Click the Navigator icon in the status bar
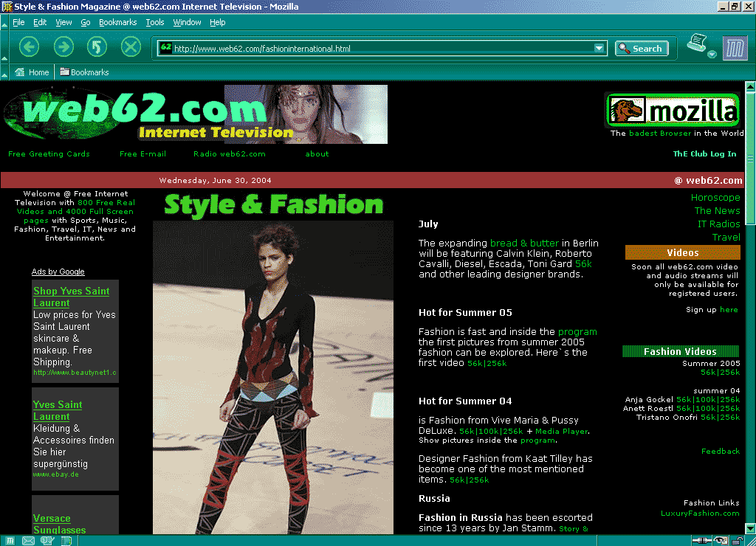This screenshot has width=756, height=546. (x=10, y=541)
